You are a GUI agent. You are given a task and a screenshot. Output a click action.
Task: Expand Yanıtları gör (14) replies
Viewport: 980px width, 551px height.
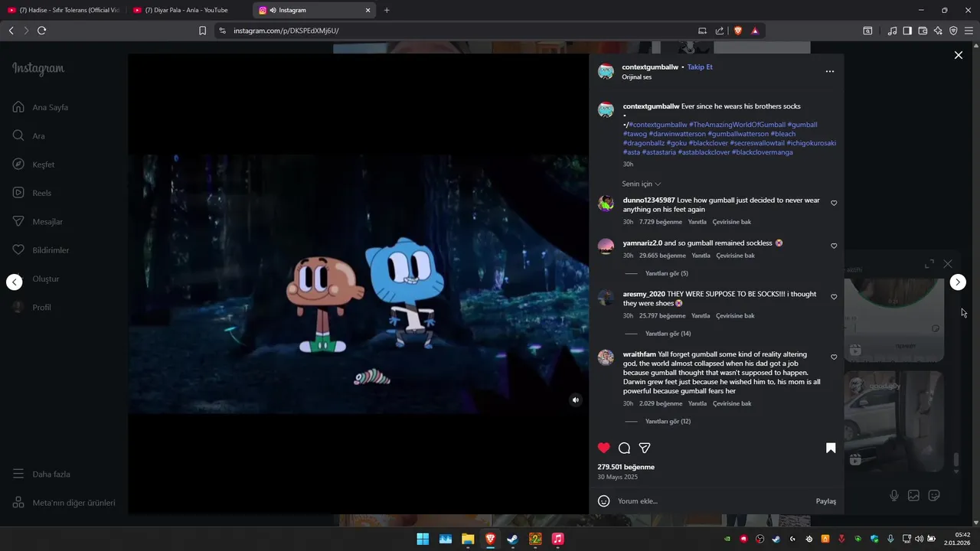click(x=668, y=334)
